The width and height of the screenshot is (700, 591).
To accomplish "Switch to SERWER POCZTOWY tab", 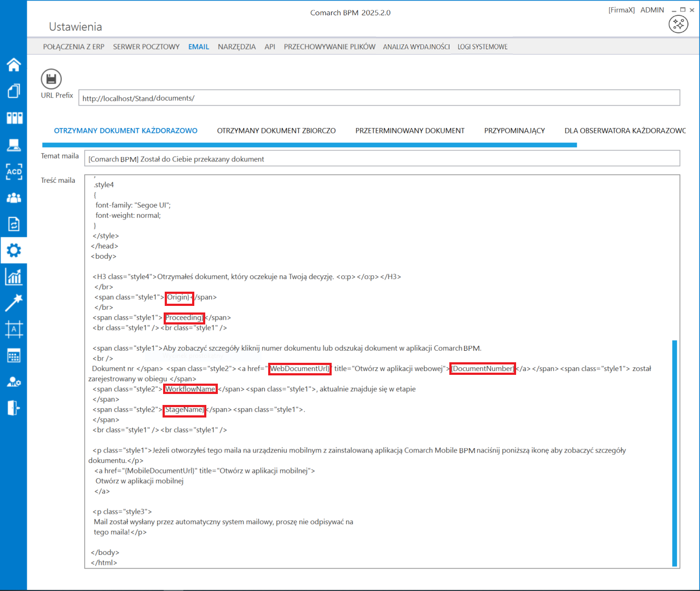I will [x=146, y=47].
